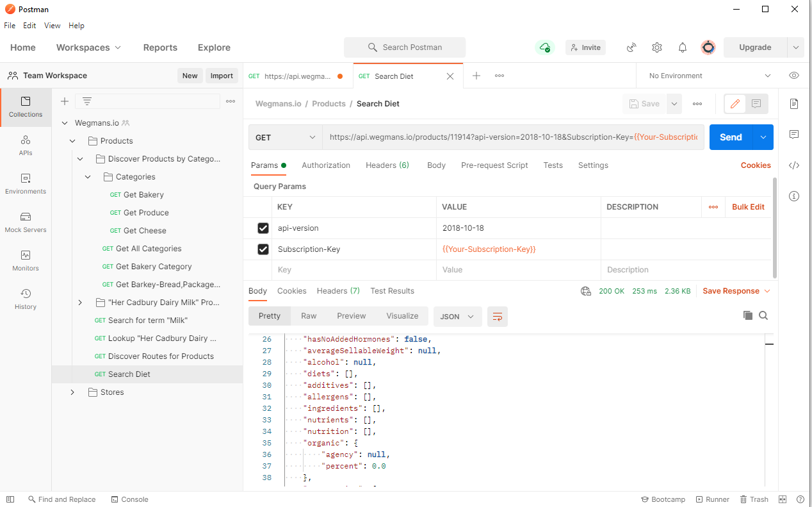Open the Save options dropdown arrow
The height and width of the screenshot is (507, 812).
674,104
